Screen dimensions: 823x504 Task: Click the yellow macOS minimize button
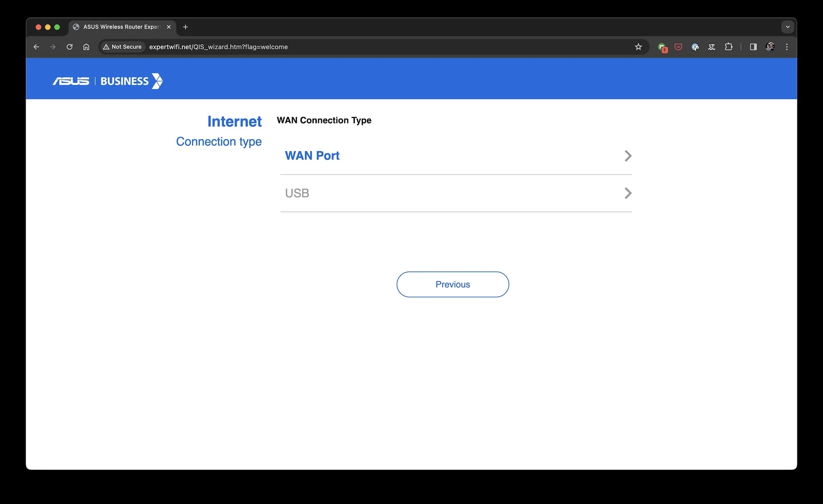coord(48,27)
